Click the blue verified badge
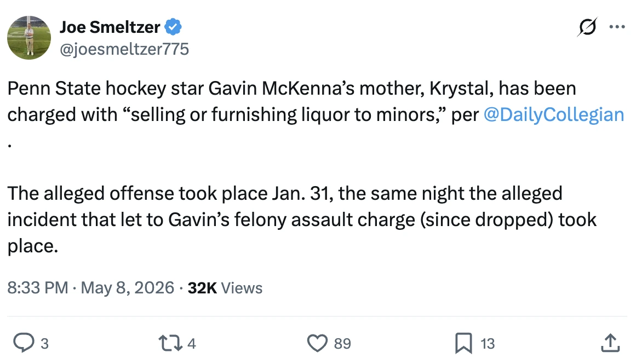Image resolution: width=636 pixels, height=364 pixels. pyautogui.click(x=173, y=27)
